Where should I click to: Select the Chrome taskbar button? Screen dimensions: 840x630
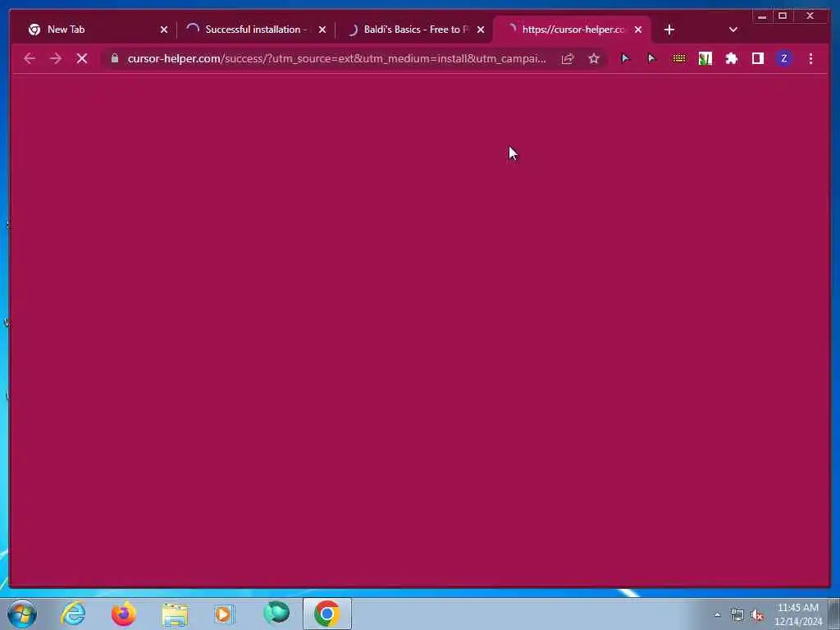(x=327, y=614)
